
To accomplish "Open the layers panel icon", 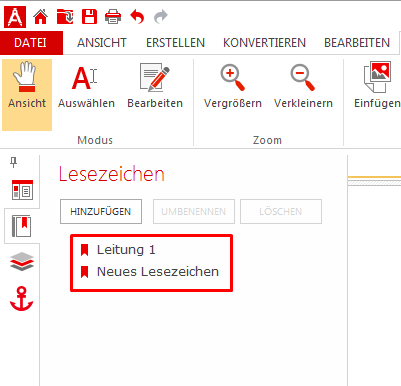I will [x=22, y=262].
